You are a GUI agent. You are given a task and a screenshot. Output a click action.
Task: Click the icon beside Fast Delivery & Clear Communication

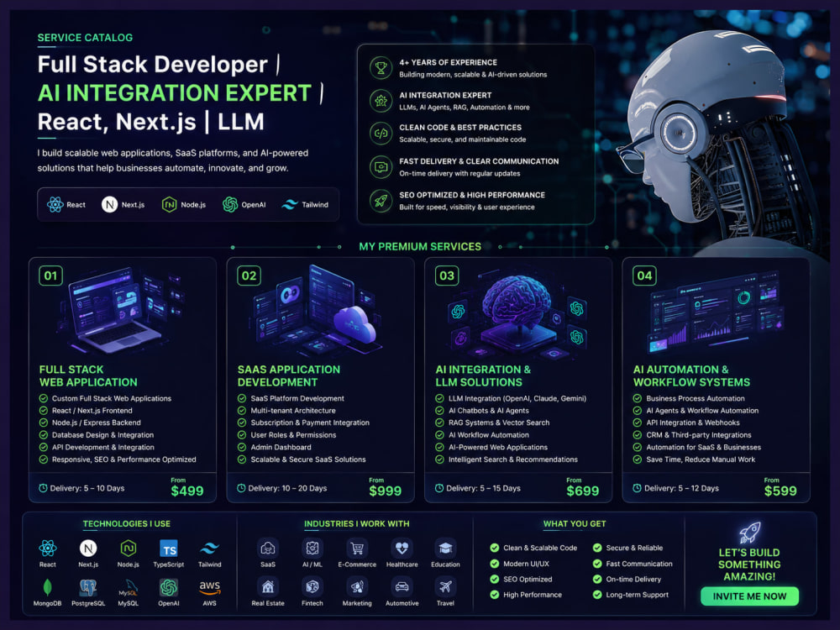(381, 167)
